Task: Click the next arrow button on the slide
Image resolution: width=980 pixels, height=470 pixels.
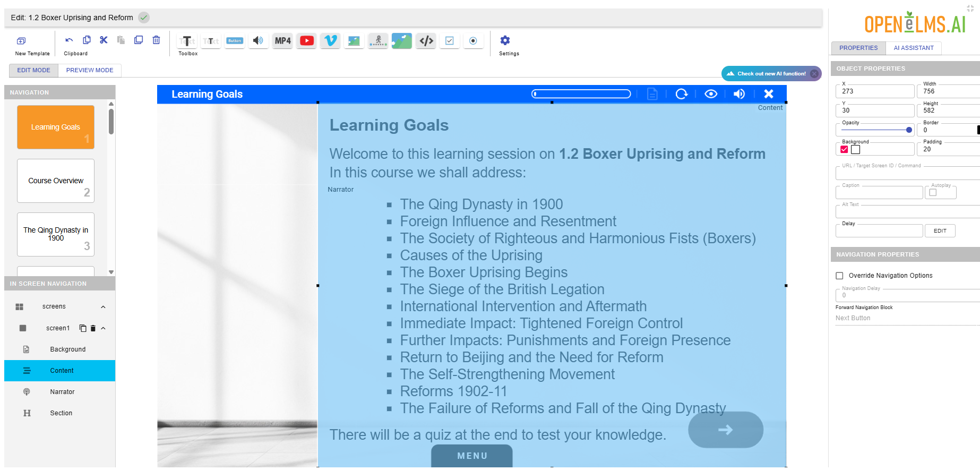Action: (725, 430)
